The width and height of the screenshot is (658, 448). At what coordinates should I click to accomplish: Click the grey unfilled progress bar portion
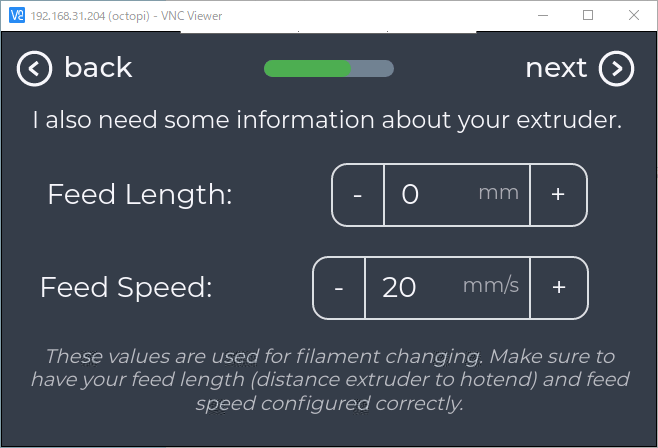coord(373,68)
